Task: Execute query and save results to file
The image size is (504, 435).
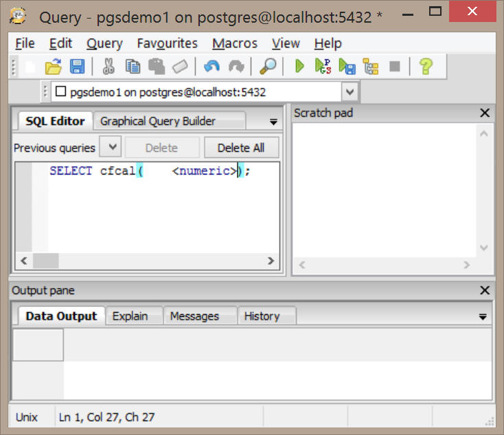Action: tap(347, 67)
